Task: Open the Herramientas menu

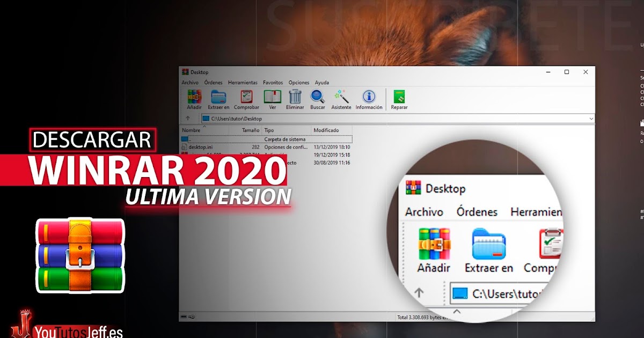Action: [x=243, y=82]
